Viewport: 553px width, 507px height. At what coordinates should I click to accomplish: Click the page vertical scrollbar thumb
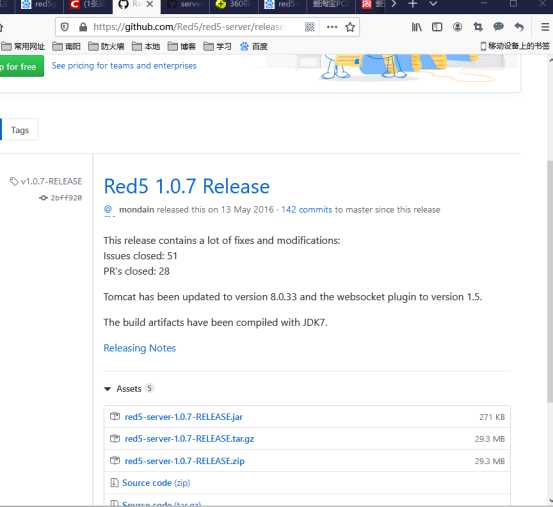[550, 281]
